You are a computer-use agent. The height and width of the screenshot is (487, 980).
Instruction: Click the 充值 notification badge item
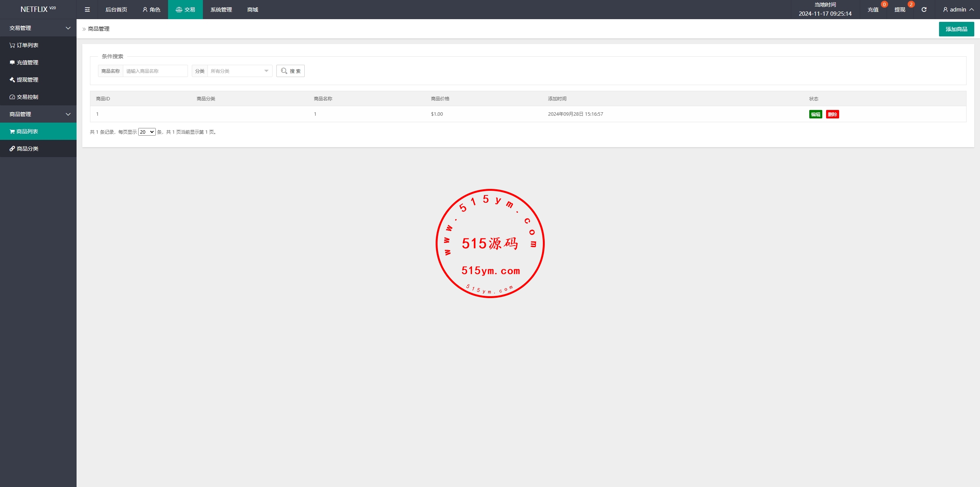pyautogui.click(x=873, y=10)
